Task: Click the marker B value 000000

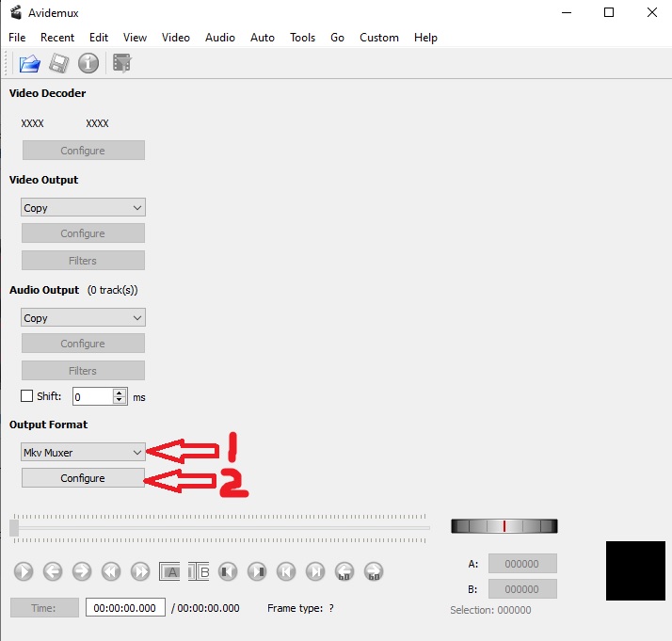Action: 523,589
